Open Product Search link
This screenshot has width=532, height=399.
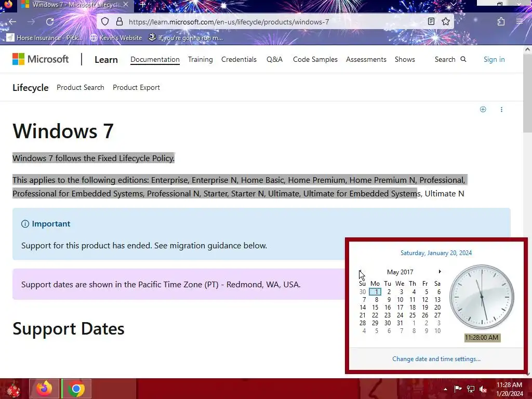coord(81,87)
